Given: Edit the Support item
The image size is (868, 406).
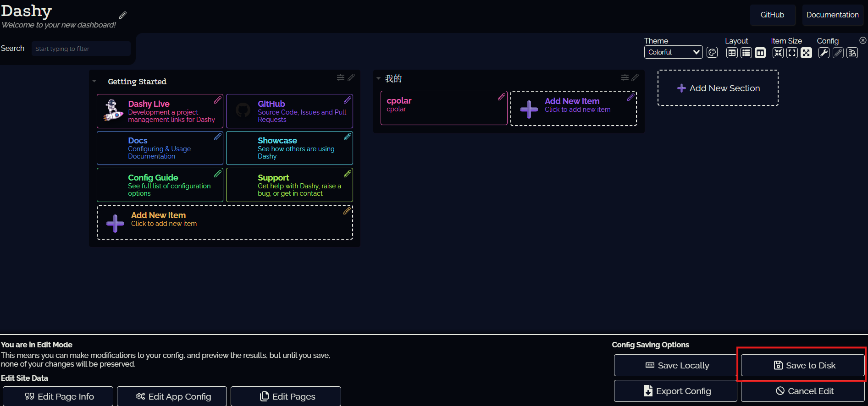Looking at the screenshot, I should point(348,174).
